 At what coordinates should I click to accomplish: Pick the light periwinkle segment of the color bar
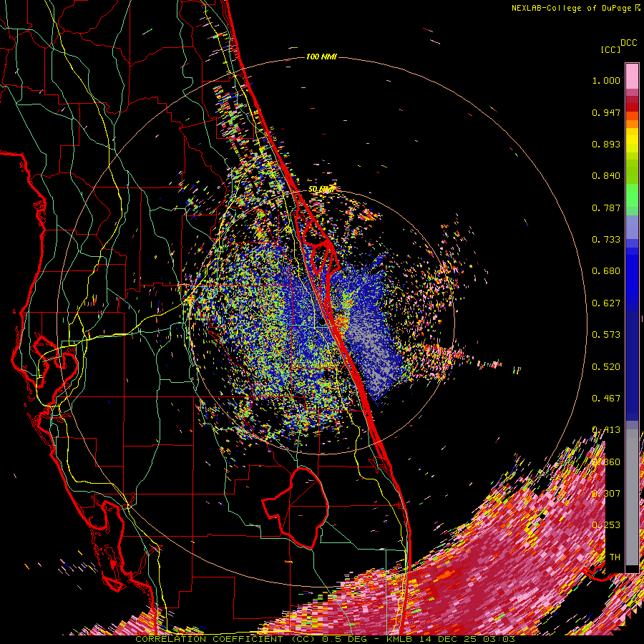(632, 228)
